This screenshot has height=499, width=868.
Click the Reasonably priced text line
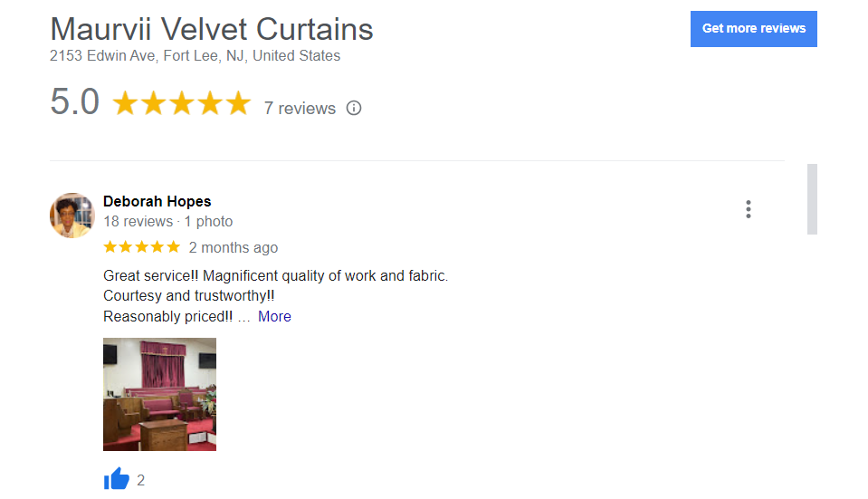tap(167, 317)
